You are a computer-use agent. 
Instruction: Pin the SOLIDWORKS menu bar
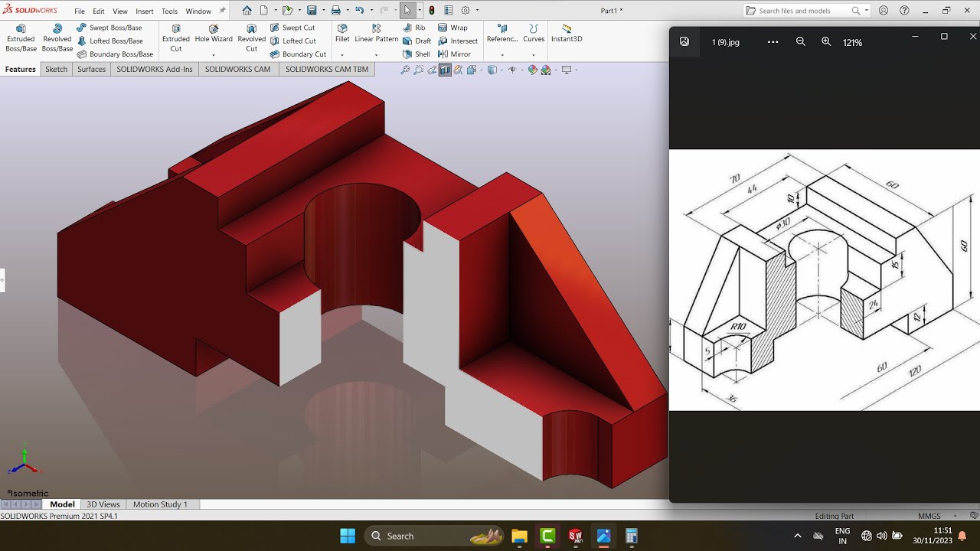(x=222, y=11)
